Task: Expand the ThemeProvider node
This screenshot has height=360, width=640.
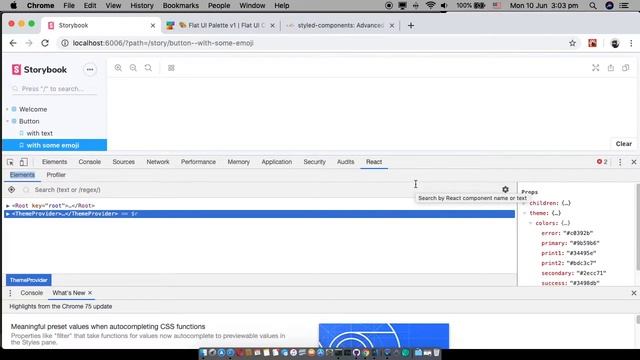Action: 8,214
